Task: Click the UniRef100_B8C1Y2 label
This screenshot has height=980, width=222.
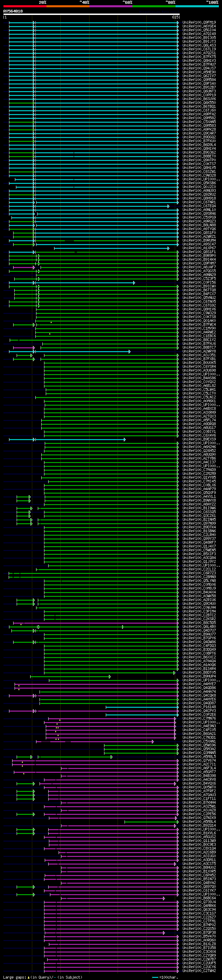Action: tap(199, 340)
